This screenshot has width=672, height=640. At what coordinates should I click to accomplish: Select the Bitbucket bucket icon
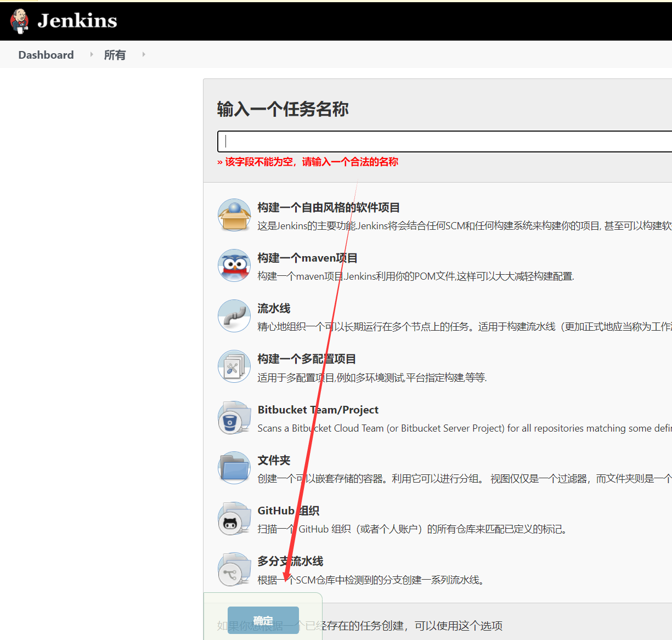pyautogui.click(x=234, y=417)
